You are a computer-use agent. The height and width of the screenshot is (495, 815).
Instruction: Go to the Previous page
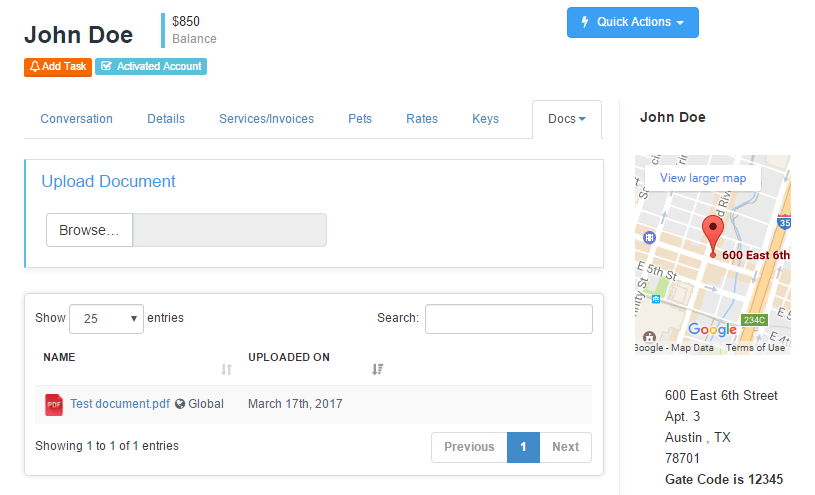469,447
